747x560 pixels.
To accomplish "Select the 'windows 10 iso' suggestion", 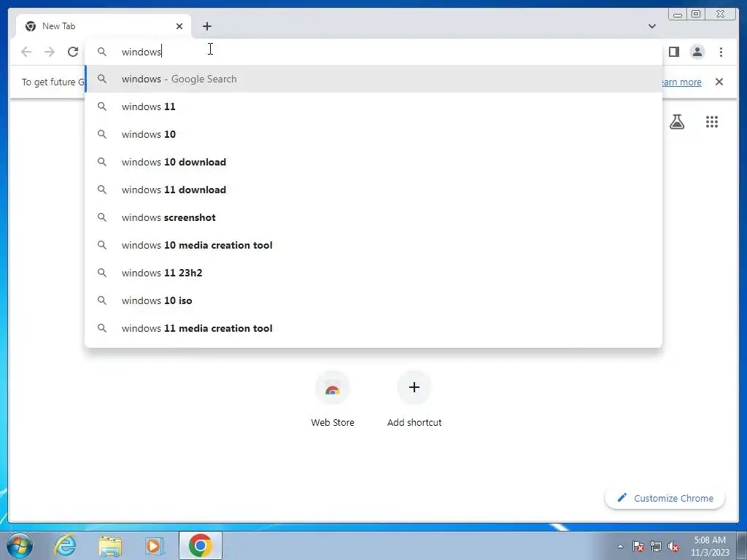I will (x=373, y=300).
